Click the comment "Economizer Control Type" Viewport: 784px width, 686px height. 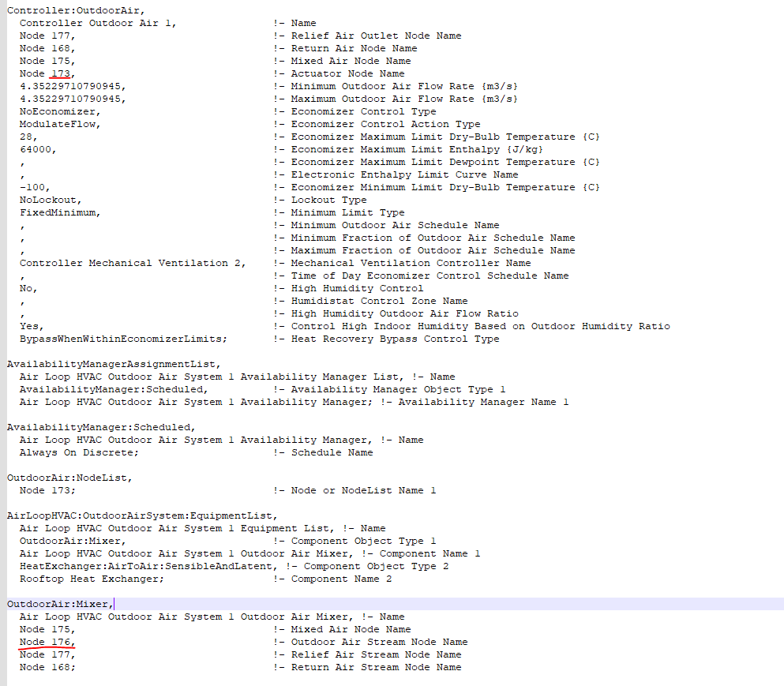[363, 111]
